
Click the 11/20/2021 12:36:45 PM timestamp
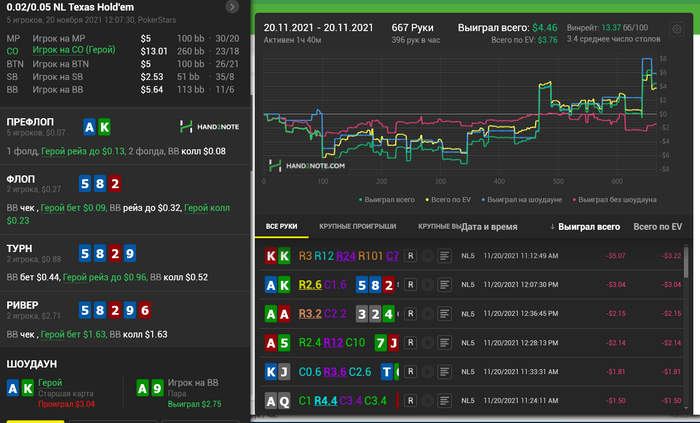521,314
